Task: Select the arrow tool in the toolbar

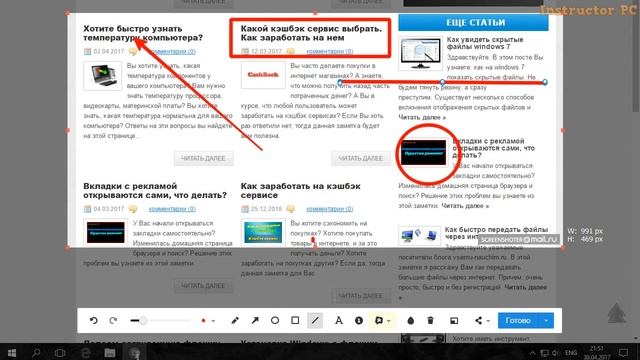Action: [x=255, y=320]
